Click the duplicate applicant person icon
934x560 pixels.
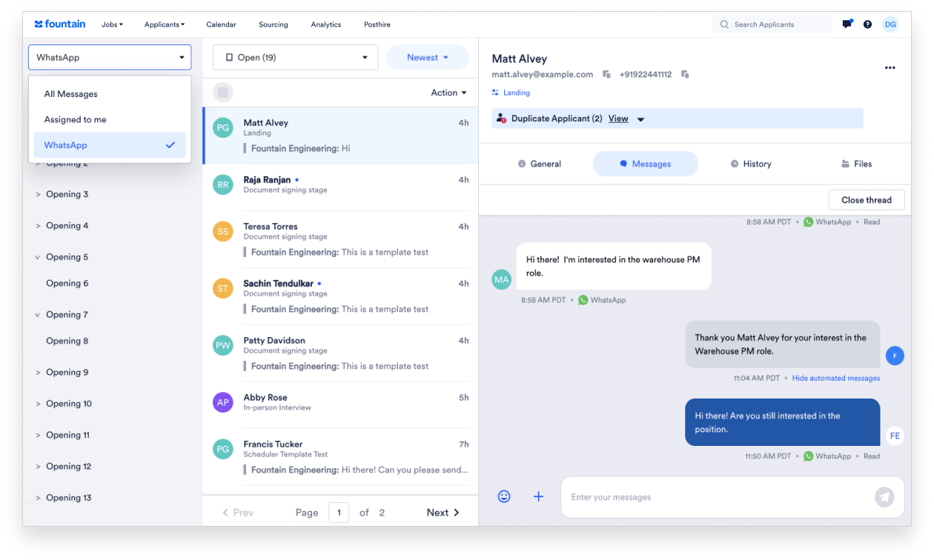502,119
